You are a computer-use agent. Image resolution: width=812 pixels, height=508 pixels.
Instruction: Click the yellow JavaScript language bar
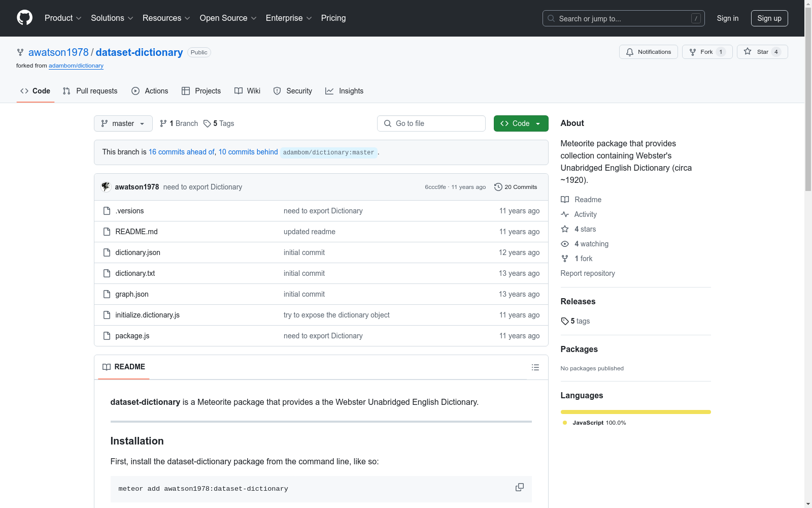[636, 412]
